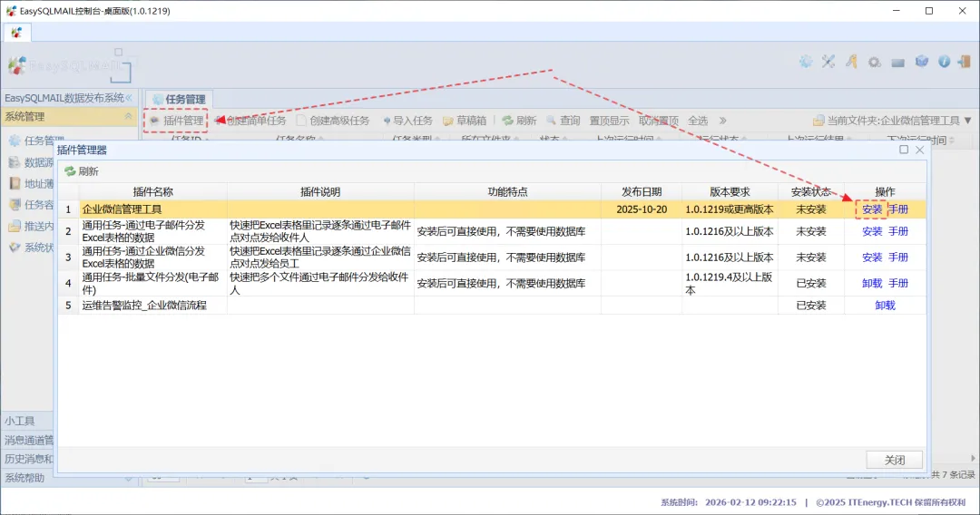The width and height of the screenshot is (980, 515).
Task: Click the 版本要求 column header
Action: tap(730, 191)
